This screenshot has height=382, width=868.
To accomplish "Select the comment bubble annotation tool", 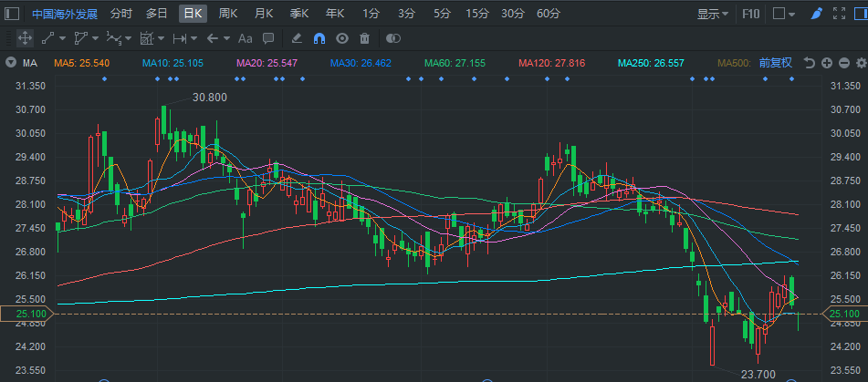I will [x=268, y=38].
